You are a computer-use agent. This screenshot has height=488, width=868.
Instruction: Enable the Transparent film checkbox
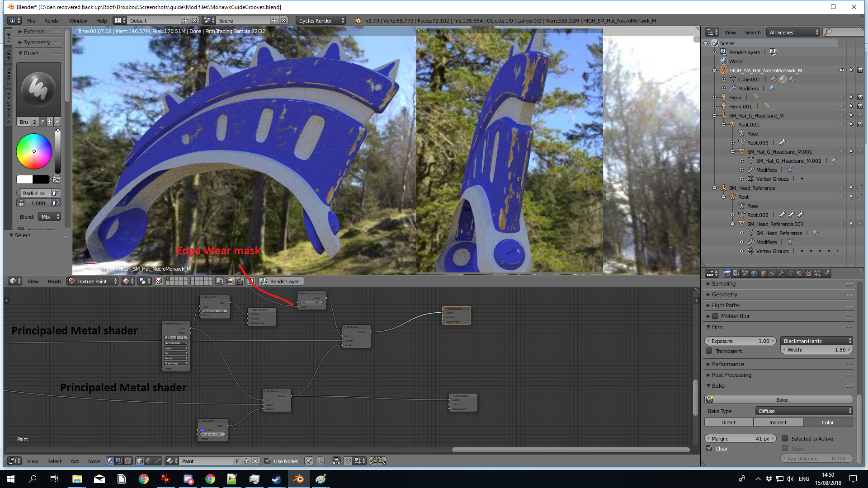pyautogui.click(x=709, y=351)
